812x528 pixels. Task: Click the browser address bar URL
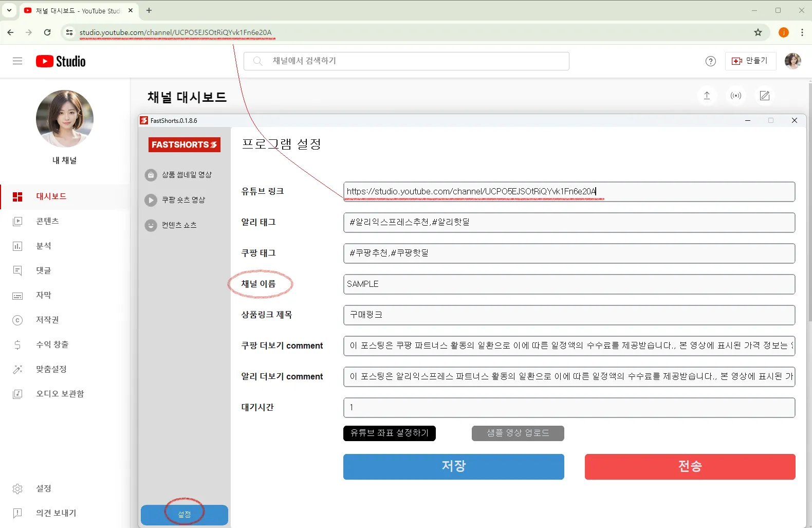[x=176, y=32]
